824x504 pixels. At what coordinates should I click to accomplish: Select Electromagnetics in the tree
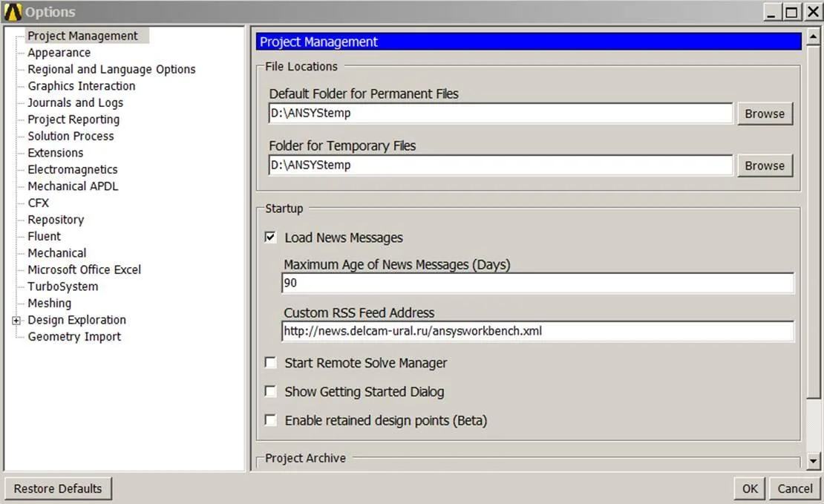pos(73,170)
